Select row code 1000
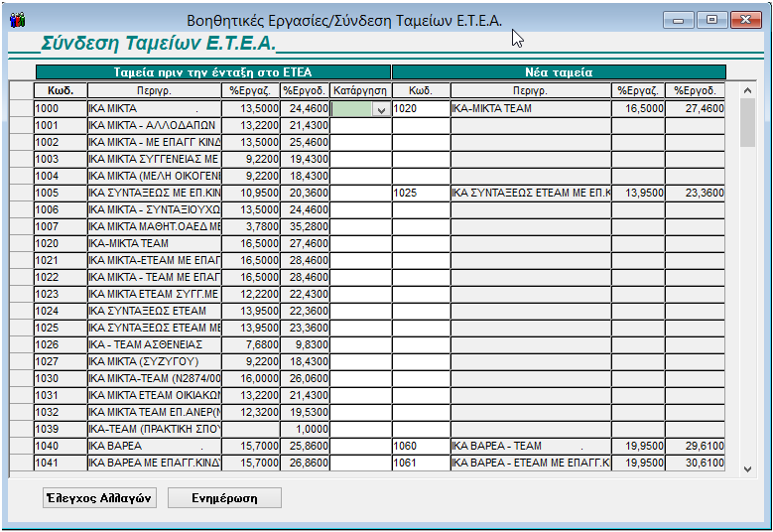773x532 pixels. coord(61,109)
